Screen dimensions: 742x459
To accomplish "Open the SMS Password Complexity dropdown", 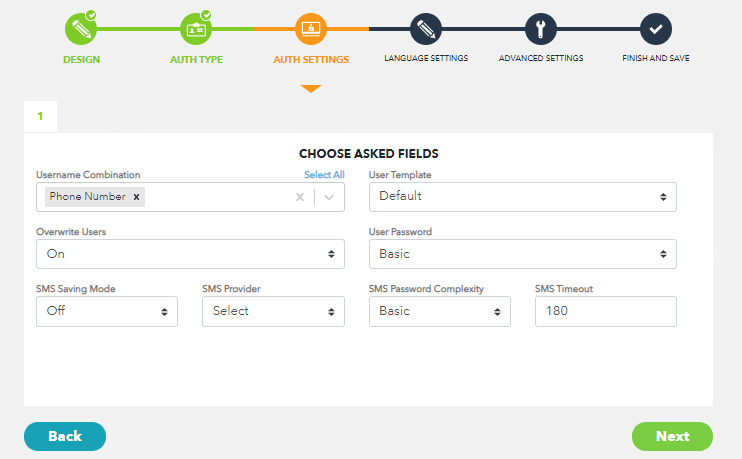I will (x=439, y=311).
